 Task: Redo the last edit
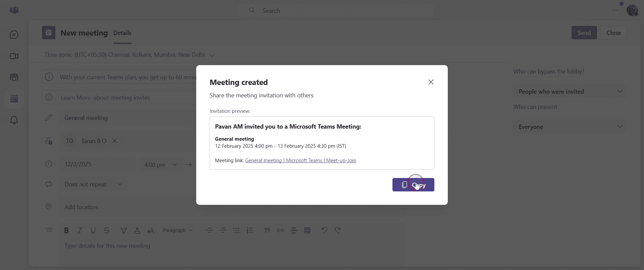point(338,230)
